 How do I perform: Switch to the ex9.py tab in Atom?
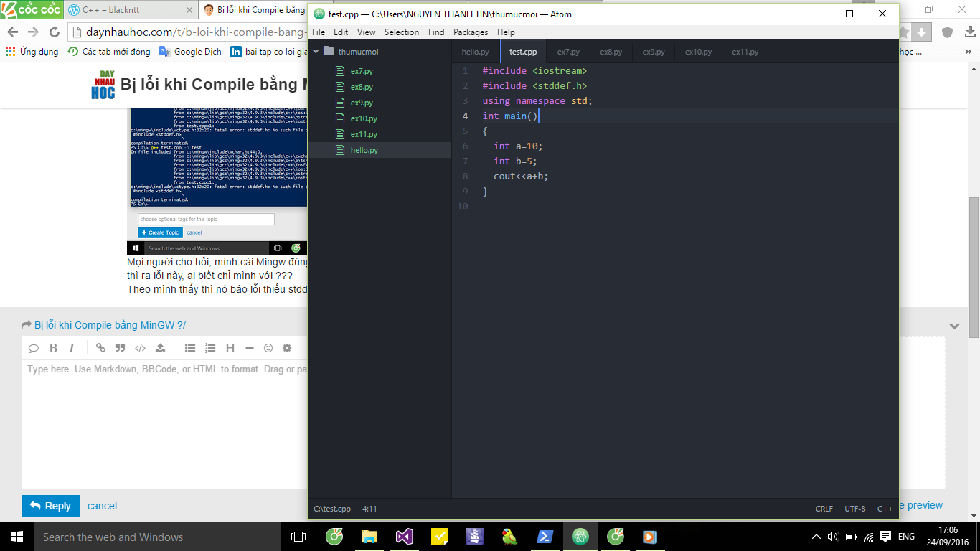click(654, 52)
